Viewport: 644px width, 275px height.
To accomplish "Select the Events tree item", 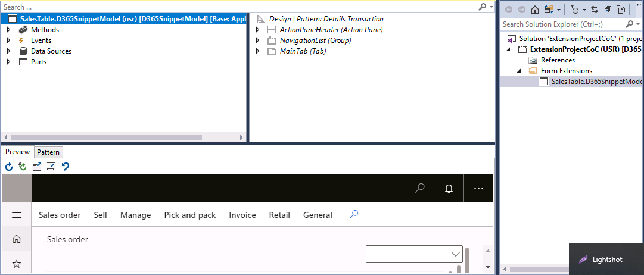I will pyautogui.click(x=41, y=40).
